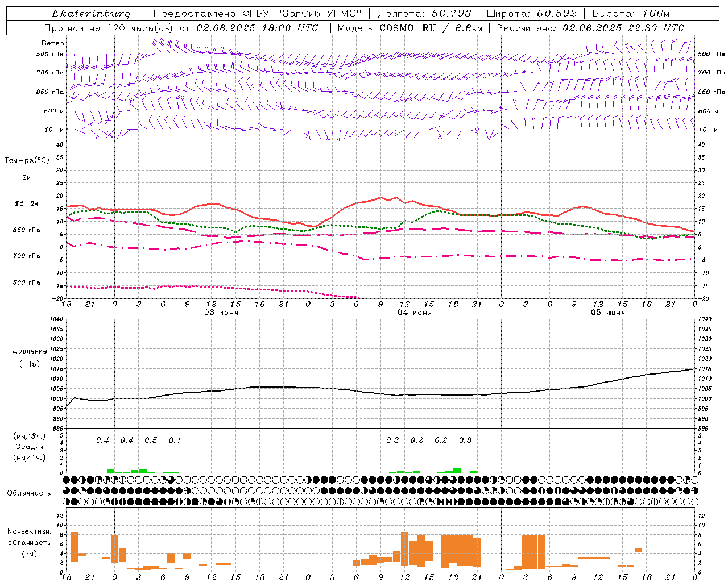Click the 'Конвективн.' convective cloud label

point(30,531)
